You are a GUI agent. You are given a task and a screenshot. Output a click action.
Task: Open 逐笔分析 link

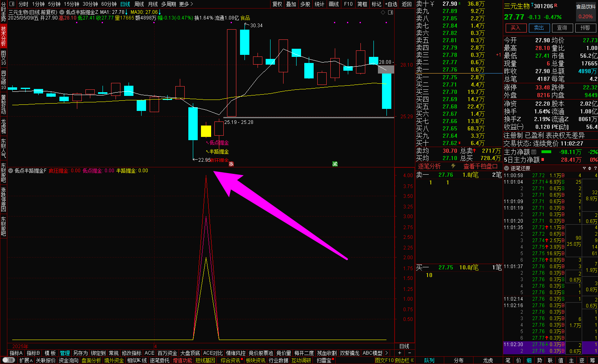(x=429, y=166)
